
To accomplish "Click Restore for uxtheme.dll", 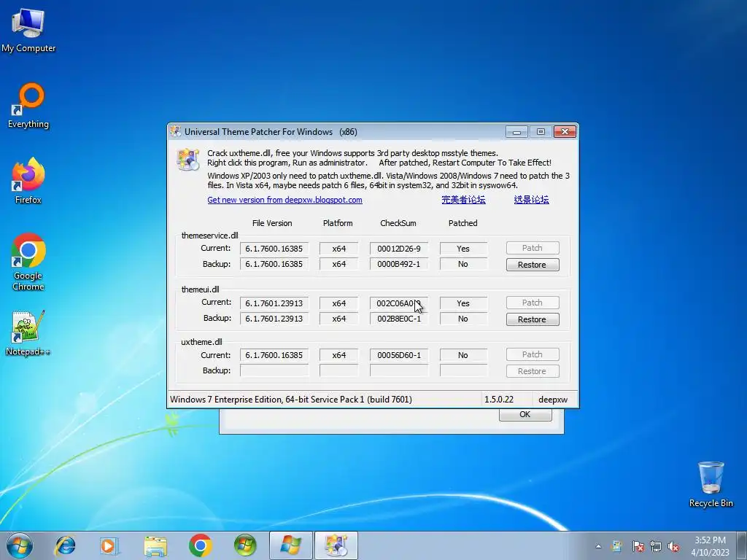I will (532, 371).
